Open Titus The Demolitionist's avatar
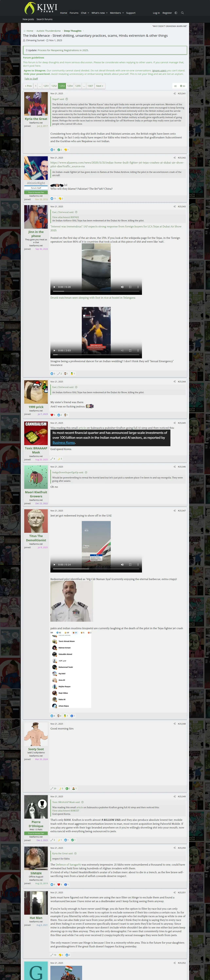Screen dimensions: 210x980 pos(36,521)
